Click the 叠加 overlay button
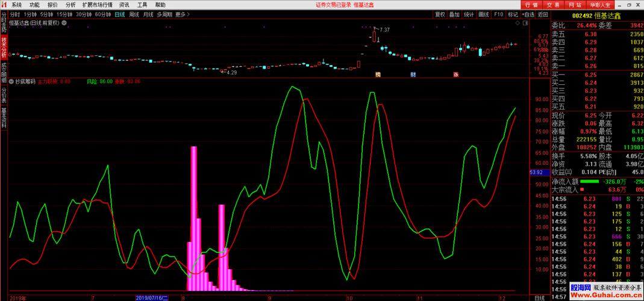Screen dimensions: 644x301 [454, 14]
